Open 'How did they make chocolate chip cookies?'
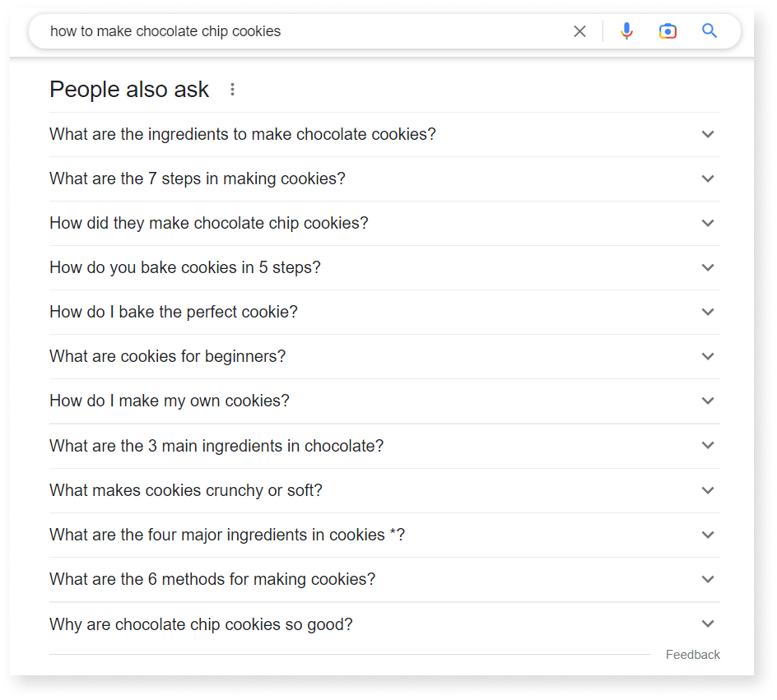 pyautogui.click(x=209, y=223)
